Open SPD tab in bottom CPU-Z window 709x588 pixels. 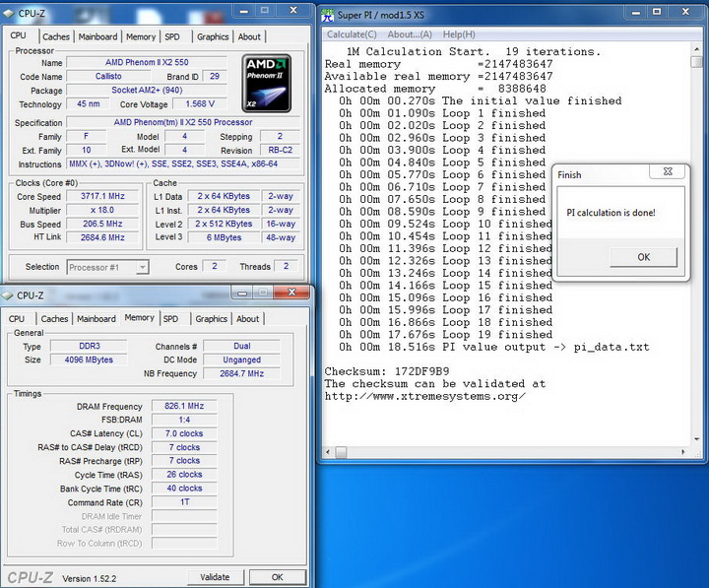[x=171, y=318]
